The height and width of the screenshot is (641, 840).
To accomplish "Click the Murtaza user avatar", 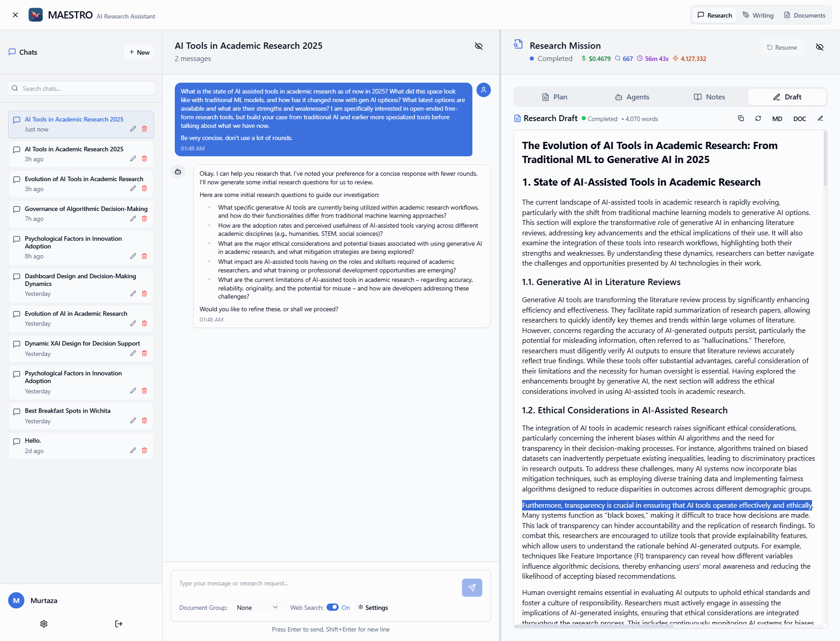I will [x=16, y=600].
